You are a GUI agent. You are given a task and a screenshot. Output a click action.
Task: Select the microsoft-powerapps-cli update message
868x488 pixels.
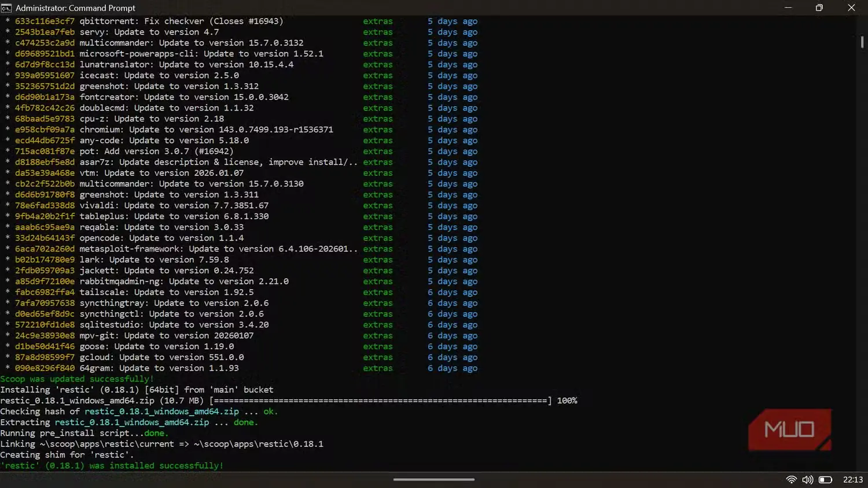click(201, 54)
